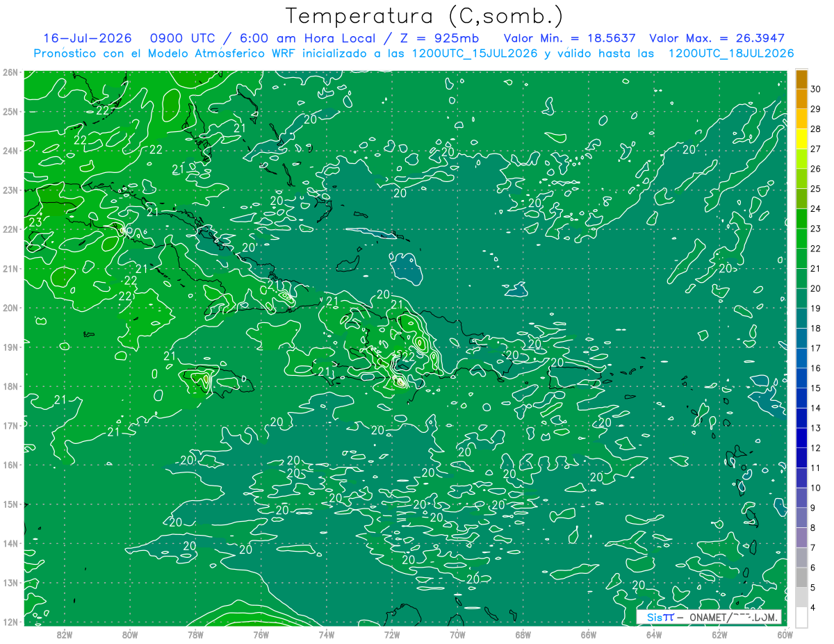Click the '20N' latitude axis label
This screenshot has height=644, width=834.
(10, 308)
